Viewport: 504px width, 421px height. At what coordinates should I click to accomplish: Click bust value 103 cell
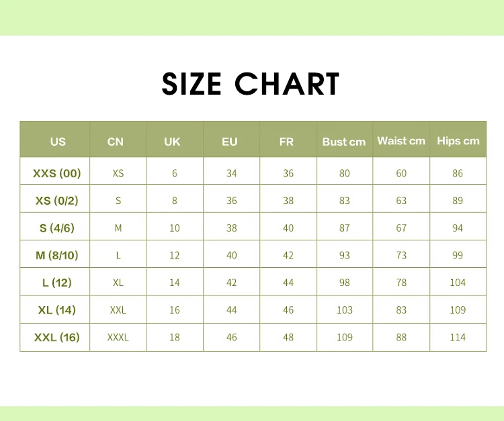(345, 310)
